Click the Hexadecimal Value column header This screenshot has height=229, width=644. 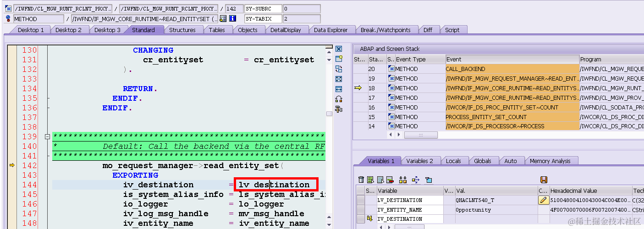590,191
